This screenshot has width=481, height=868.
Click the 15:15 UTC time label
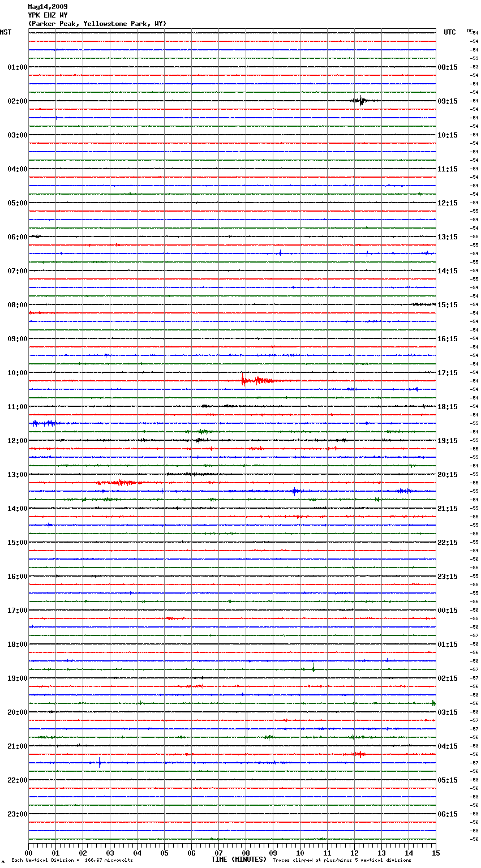(x=448, y=305)
